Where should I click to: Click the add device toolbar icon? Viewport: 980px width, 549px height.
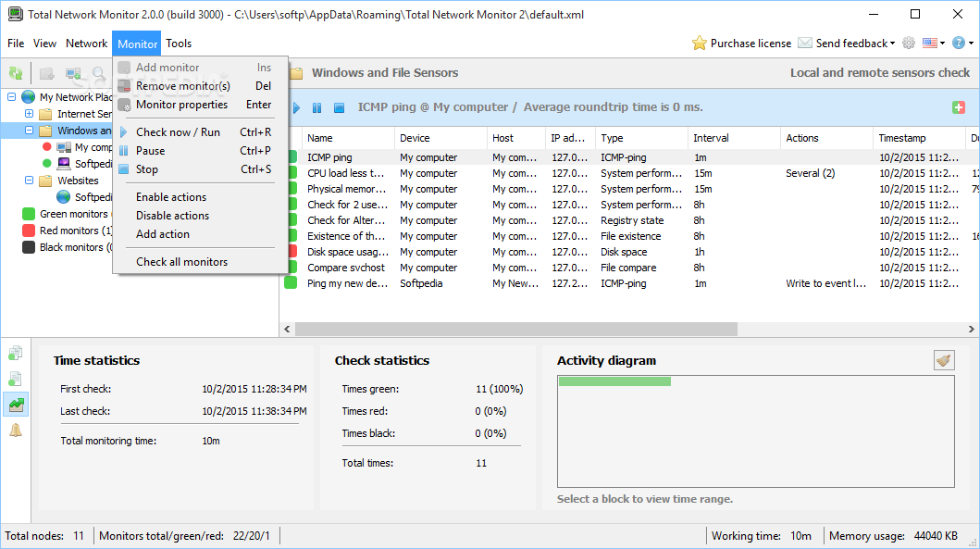[73, 74]
